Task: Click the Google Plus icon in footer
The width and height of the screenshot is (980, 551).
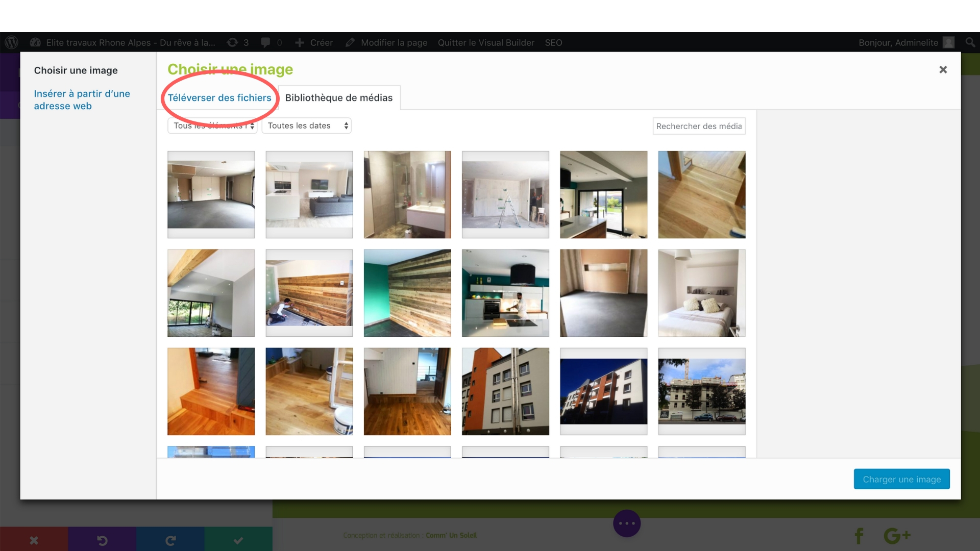Action: click(897, 536)
